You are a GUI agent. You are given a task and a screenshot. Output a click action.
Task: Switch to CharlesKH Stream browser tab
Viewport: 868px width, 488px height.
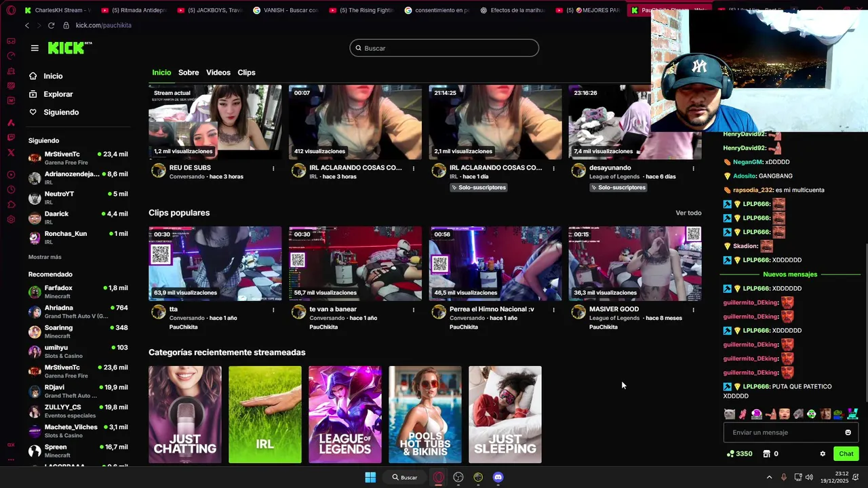(57, 10)
